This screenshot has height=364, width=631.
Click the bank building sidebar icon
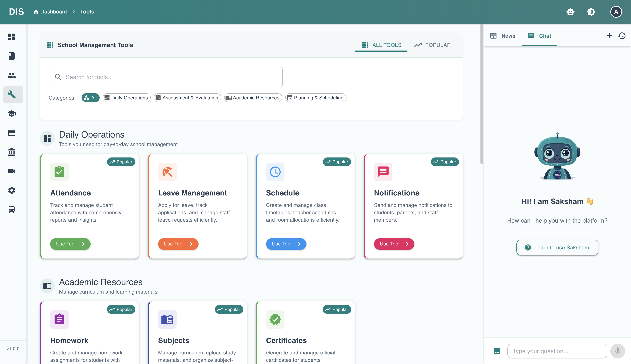click(x=12, y=152)
